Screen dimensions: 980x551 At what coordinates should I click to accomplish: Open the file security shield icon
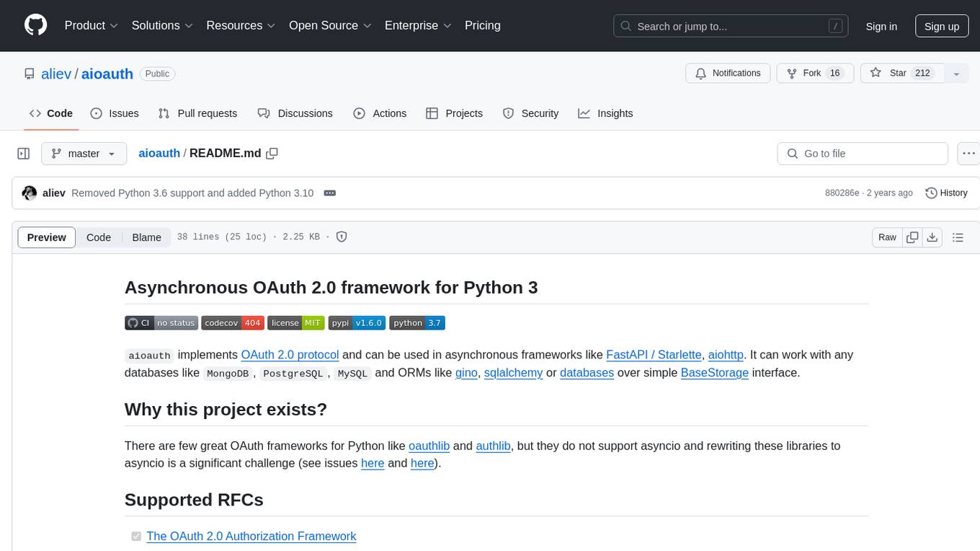point(342,237)
